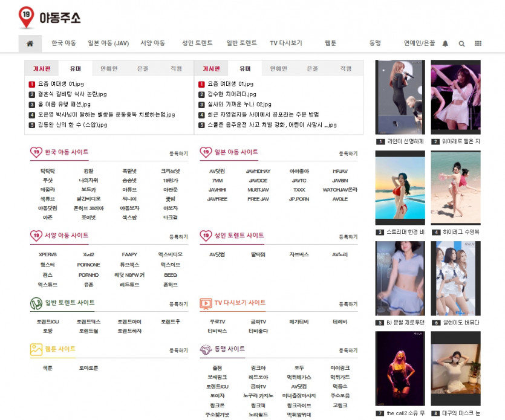Open notifications via the bell icon
This screenshot has width=505, height=420.
click(446, 44)
